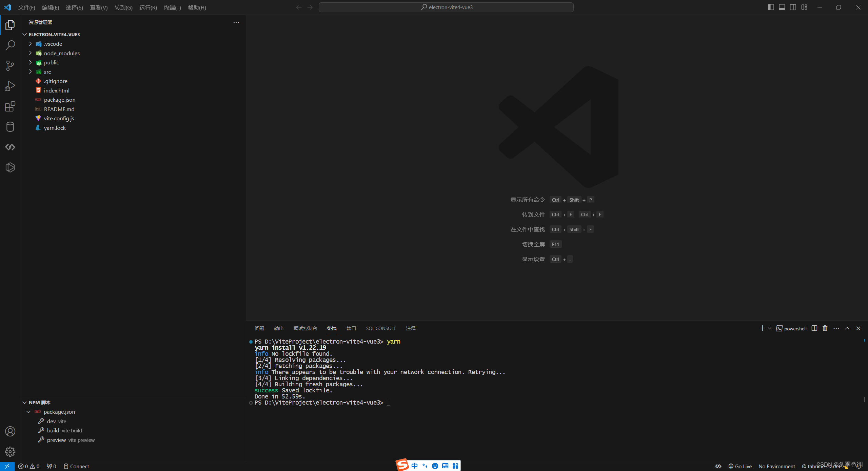The height and width of the screenshot is (471, 868).
Task: Open the Terminal menu in menu bar
Action: tap(172, 7)
